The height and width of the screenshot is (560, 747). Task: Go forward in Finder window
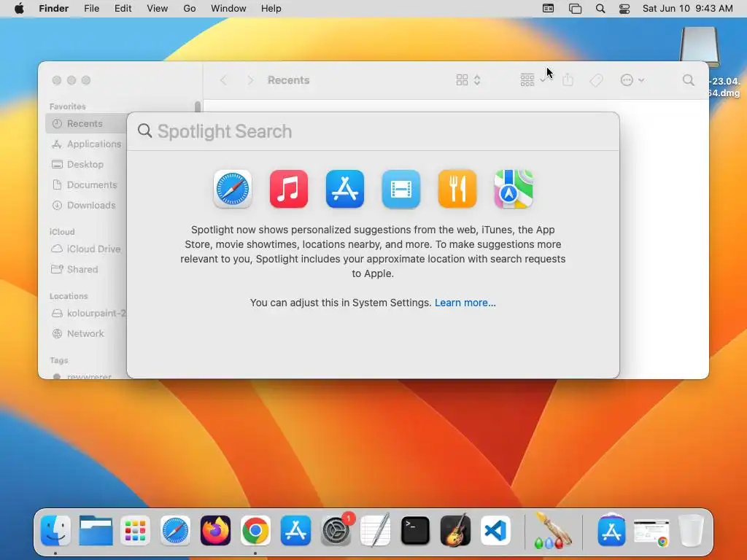pyautogui.click(x=250, y=80)
